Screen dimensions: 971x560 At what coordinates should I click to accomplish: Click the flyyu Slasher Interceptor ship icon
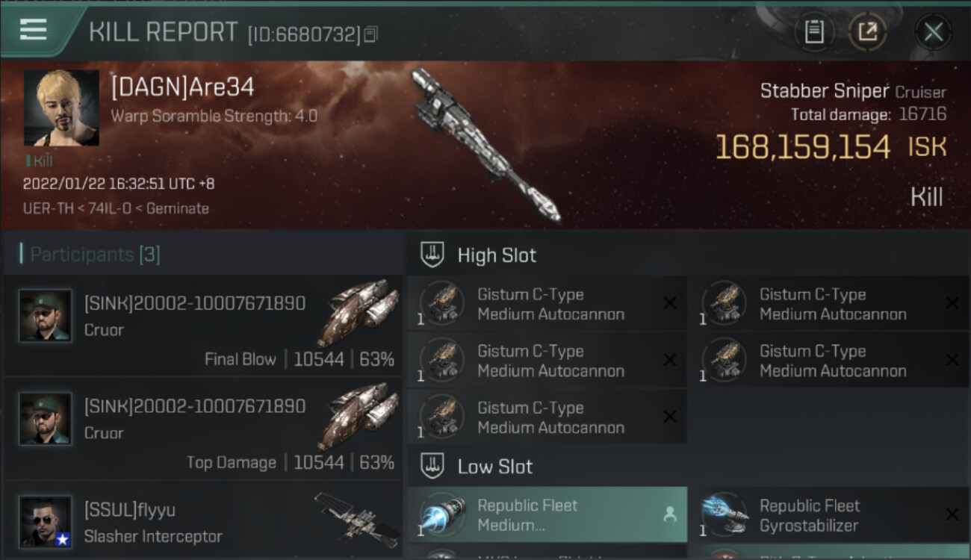[x=356, y=520]
